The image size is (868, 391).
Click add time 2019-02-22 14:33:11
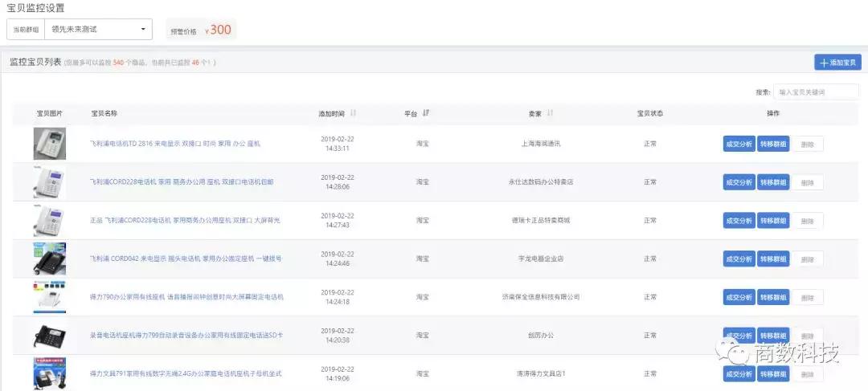coord(337,144)
